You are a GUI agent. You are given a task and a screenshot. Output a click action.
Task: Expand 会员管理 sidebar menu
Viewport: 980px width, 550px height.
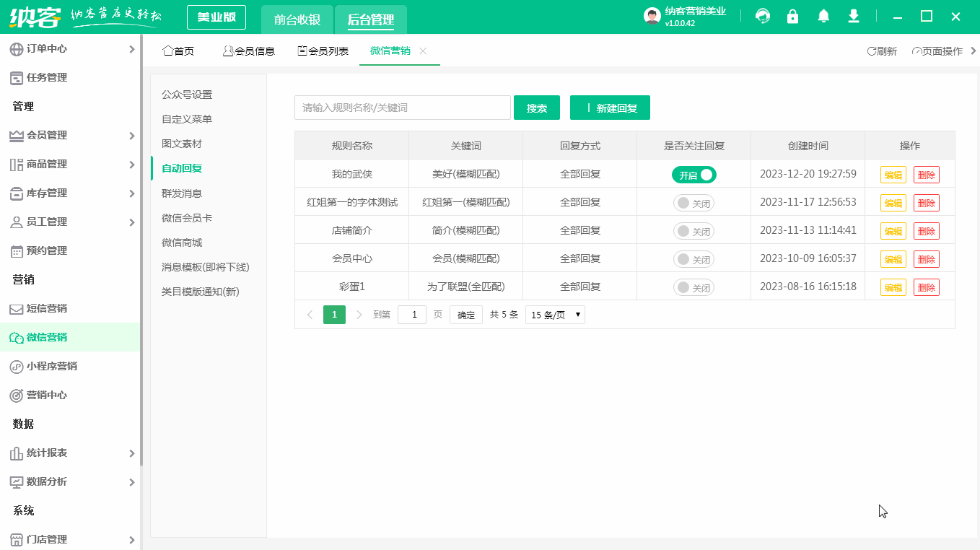point(71,135)
